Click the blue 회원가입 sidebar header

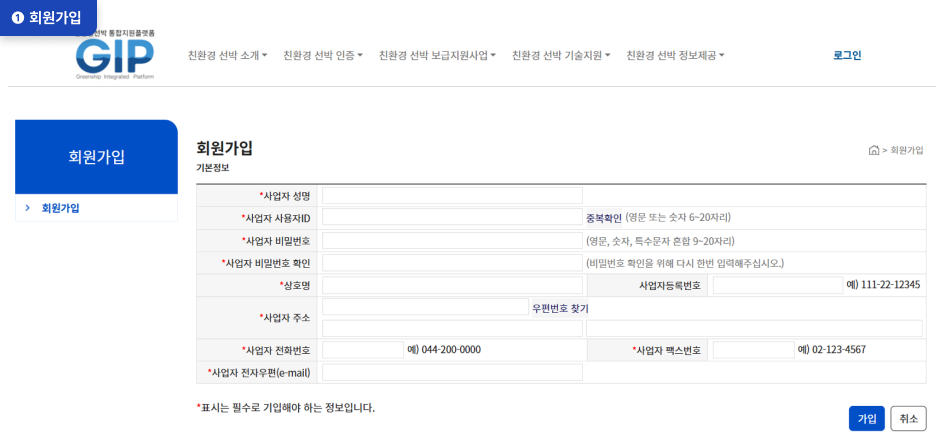(96, 157)
